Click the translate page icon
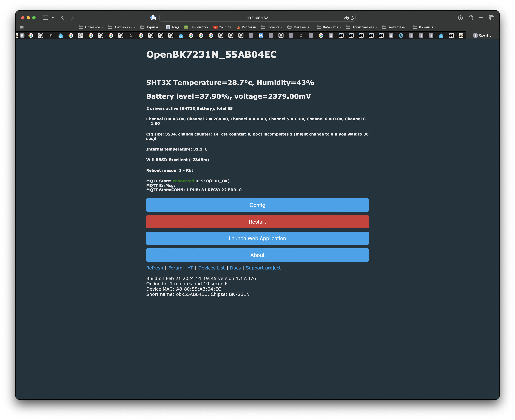This screenshot has width=515, height=420. point(346,18)
